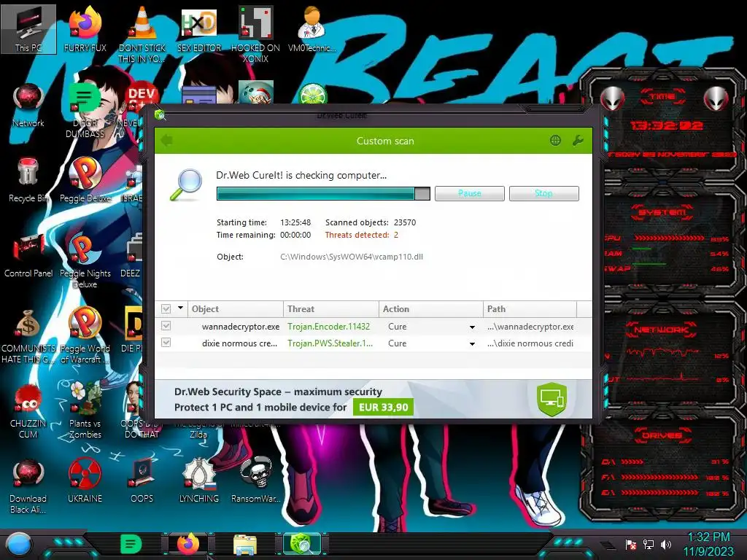Uncheck the dixie normous cre... threat checkbox
Screen dimensions: 747x560
tap(166, 343)
